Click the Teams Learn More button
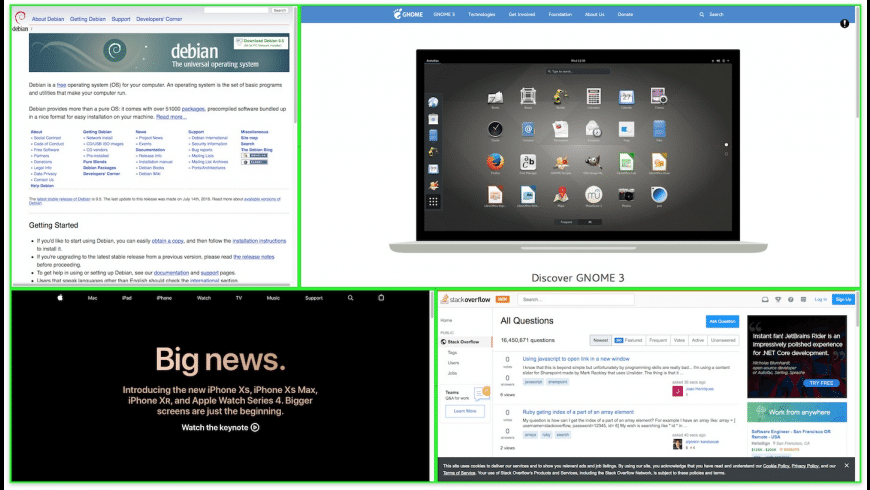This screenshot has width=870, height=490. pyautogui.click(x=465, y=411)
